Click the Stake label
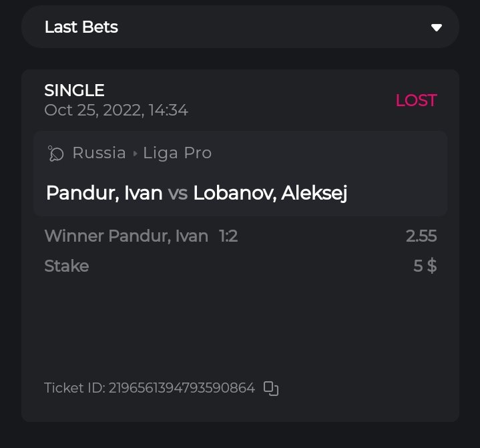This screenshot has width=480, height=448. pyautogui.click(x=66, y=266)
